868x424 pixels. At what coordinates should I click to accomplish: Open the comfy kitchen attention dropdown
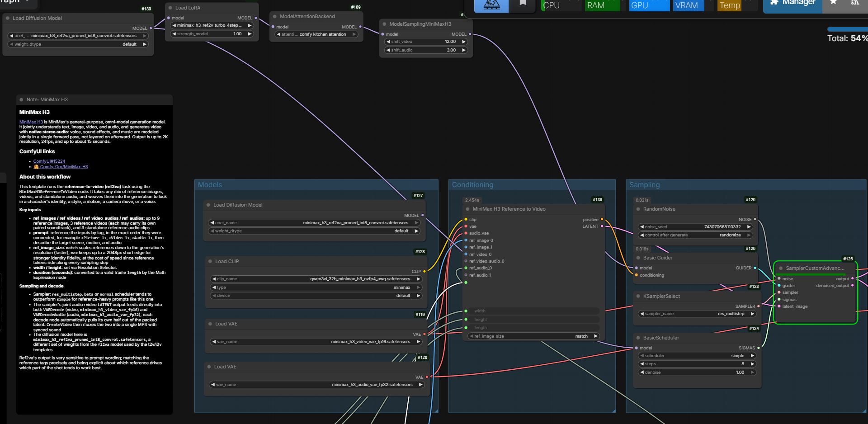point(316,34)
